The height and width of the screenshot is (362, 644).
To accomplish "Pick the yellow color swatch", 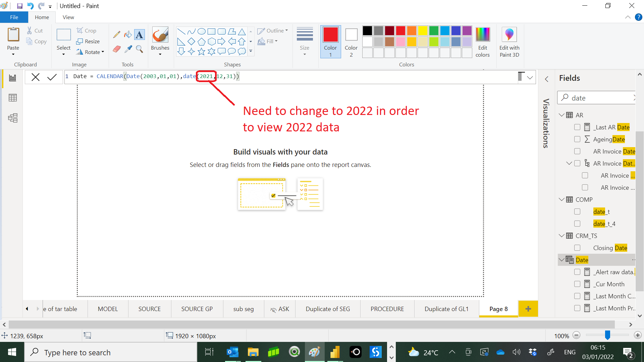I will click(x=423, y=31).
